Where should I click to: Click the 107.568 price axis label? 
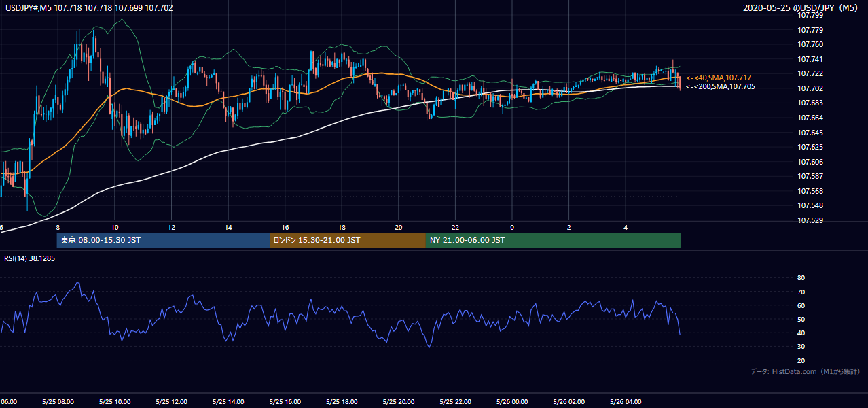click(x=810, y=191)
